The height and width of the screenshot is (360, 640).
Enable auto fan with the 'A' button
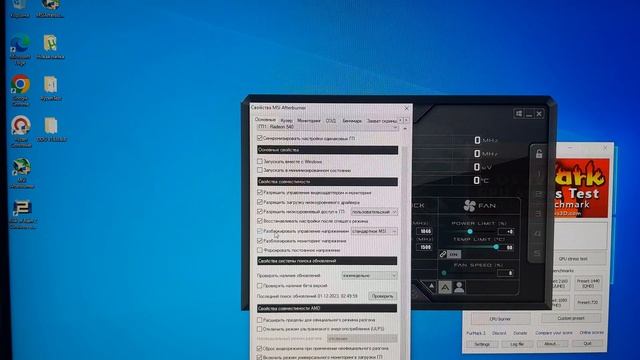[445, 287]
